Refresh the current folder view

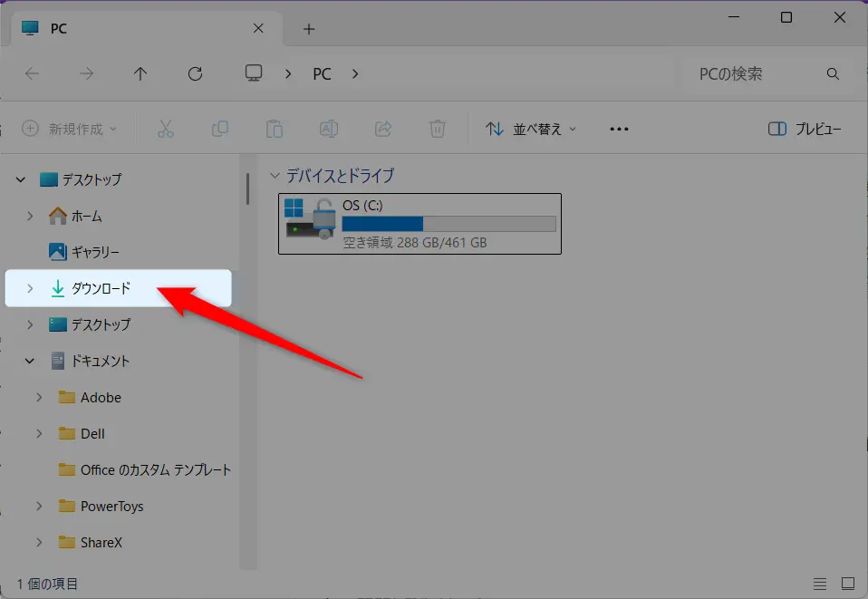pyautogui.click(x=195, y=74)
